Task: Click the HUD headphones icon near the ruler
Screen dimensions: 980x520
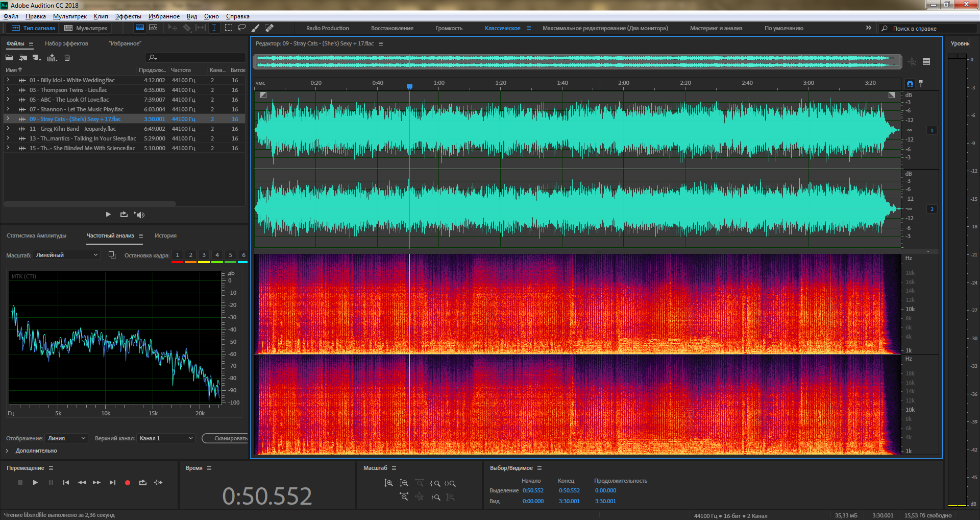Action: point(910,83)
